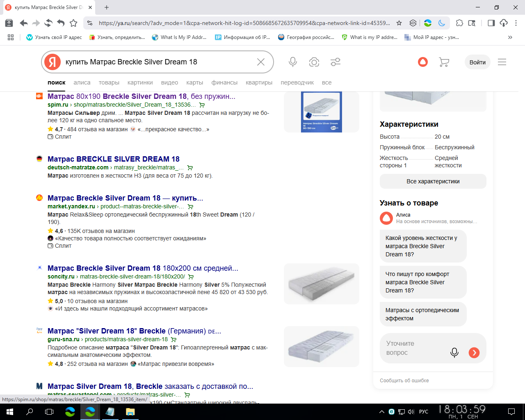Switch to the 'переводчик' search tab

pos(297,82)
